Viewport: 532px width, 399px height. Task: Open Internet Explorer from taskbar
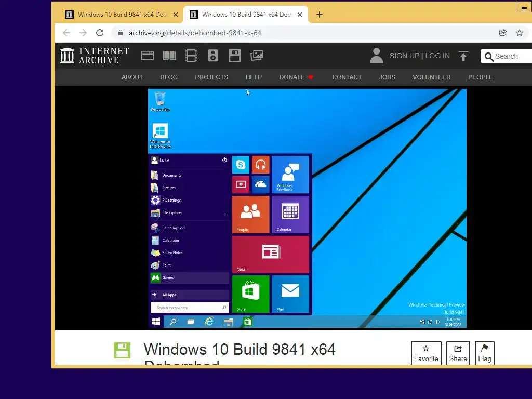click(209, 322)
